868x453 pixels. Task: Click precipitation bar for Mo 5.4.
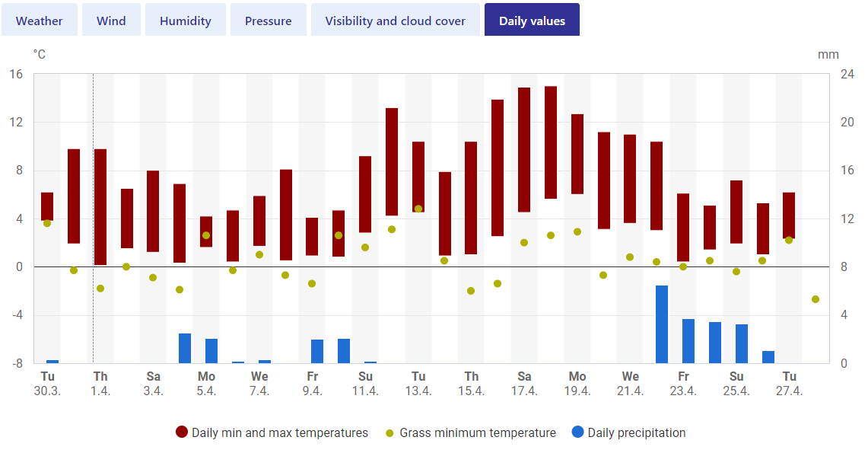pyautogui.click(x=211, y=351)
